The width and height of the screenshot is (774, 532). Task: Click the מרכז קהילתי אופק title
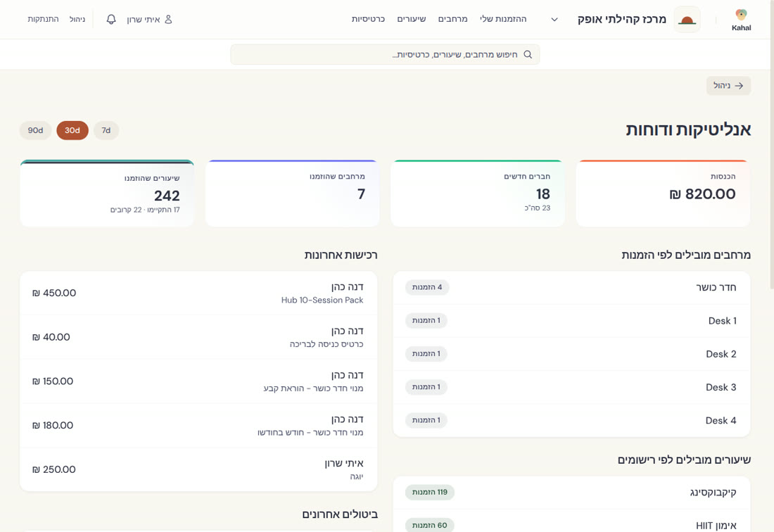click(x=622, y=19)
